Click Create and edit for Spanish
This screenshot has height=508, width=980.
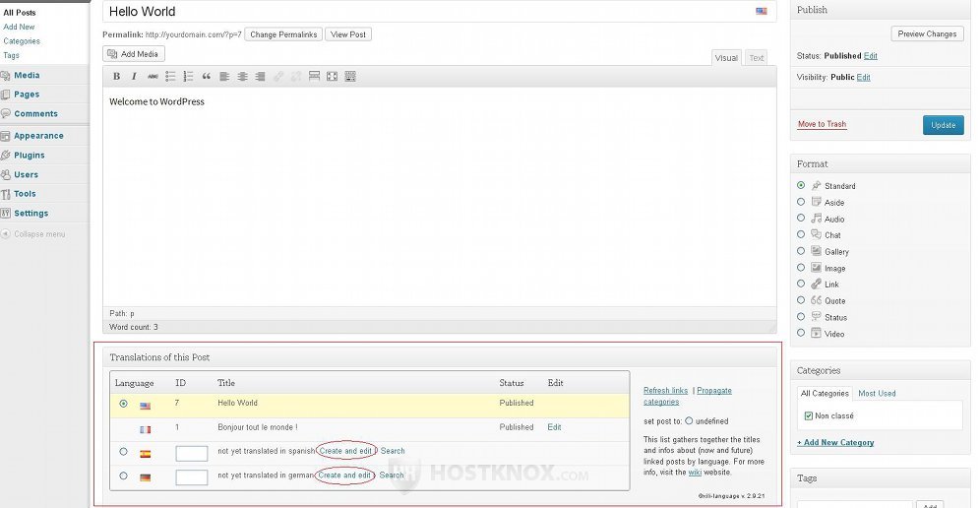click(x=345, y=451)
